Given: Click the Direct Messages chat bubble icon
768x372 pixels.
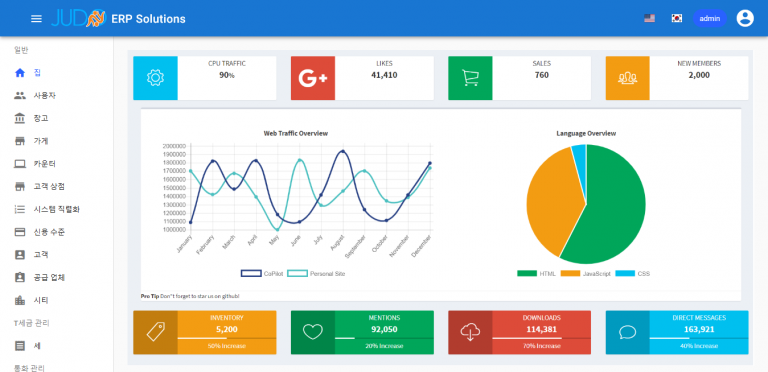Looking at the screenshot, I should [627, 332].
